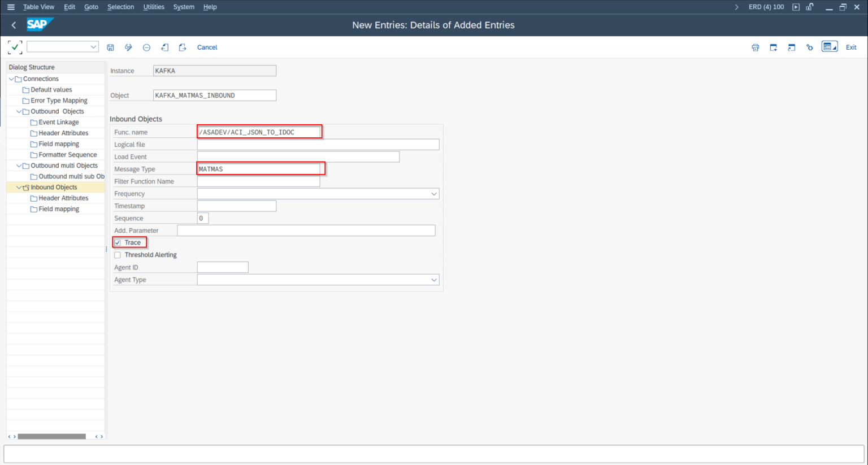Click the checkmark confirm icon near command field

pos(15,47)
